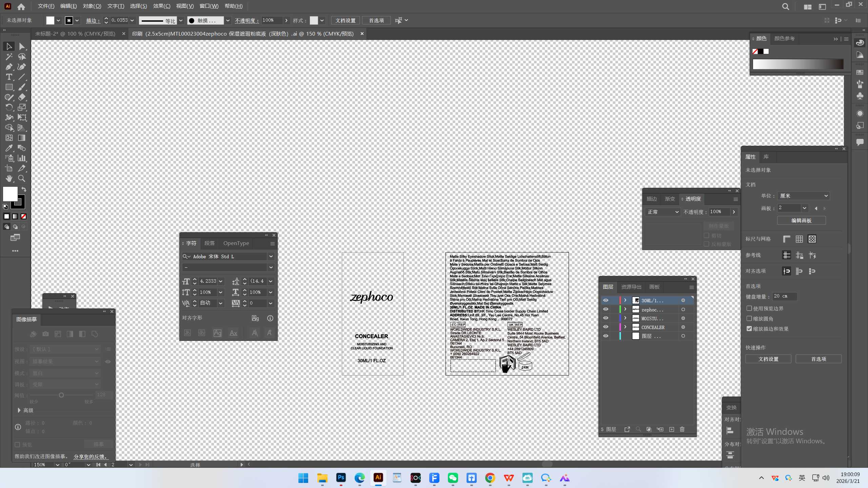Expand the zephoc layer contents
The image size is (868, 488).
coord(625,309)
